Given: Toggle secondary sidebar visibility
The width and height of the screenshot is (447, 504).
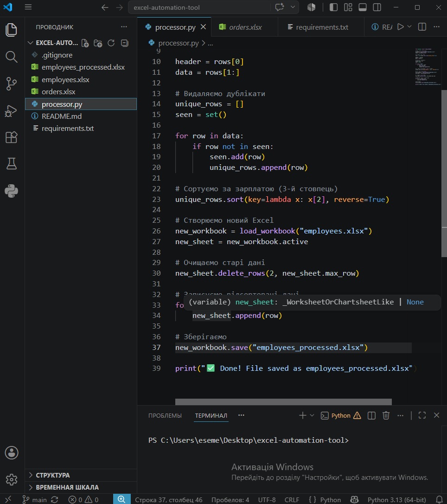Looking at the screenshot, I should pos(377,7).
